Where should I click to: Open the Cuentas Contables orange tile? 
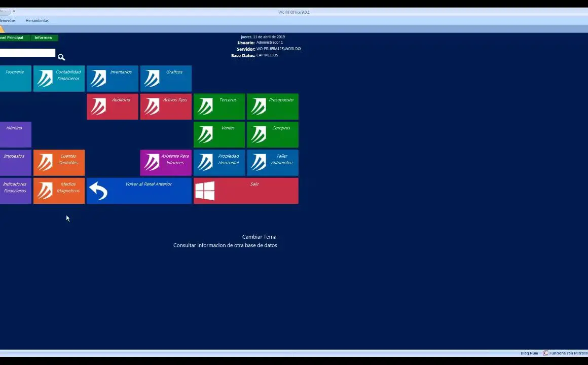pos(59,163)
